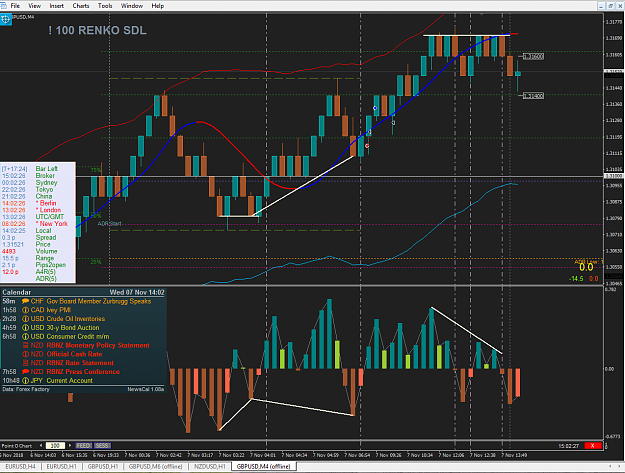625x473 pixels.
Task: Click the document icon beside RBNZ Monetary Policy Statement
Action: coord(26,345)
